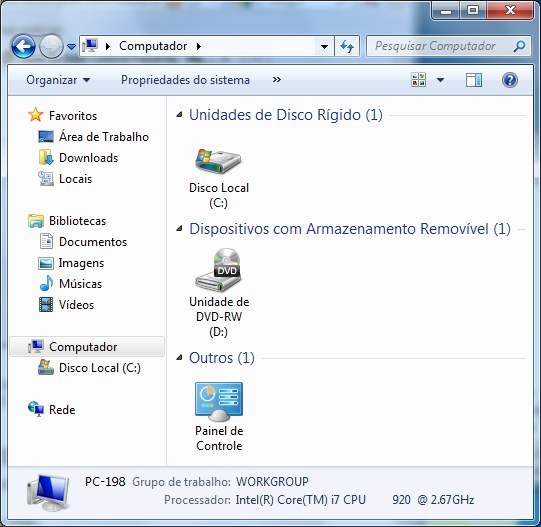The height and width of the screenshot is (527, 541).
Task: Open Help with the question mark icon
Action: (x=510, y=80)
